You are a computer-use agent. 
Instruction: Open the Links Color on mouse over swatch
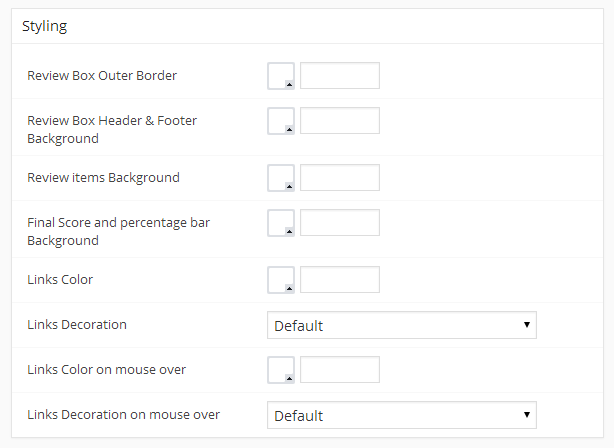pos(281,370)
